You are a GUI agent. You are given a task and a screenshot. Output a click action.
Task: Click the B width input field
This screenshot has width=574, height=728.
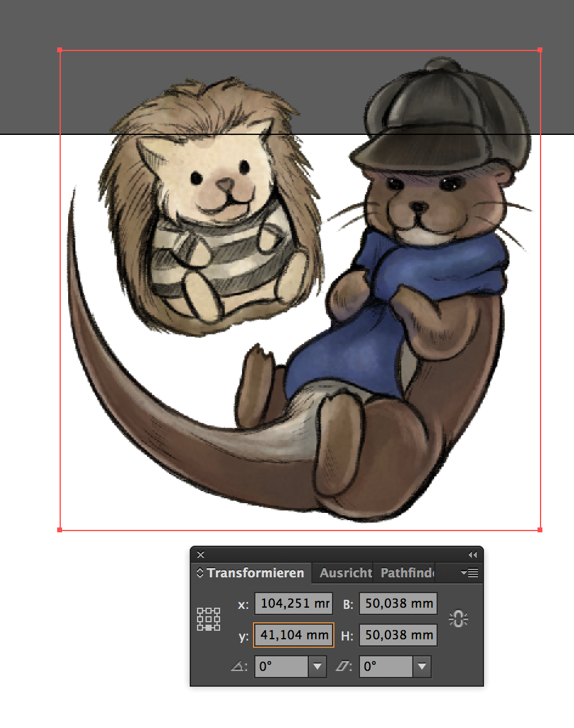(398, 603)
